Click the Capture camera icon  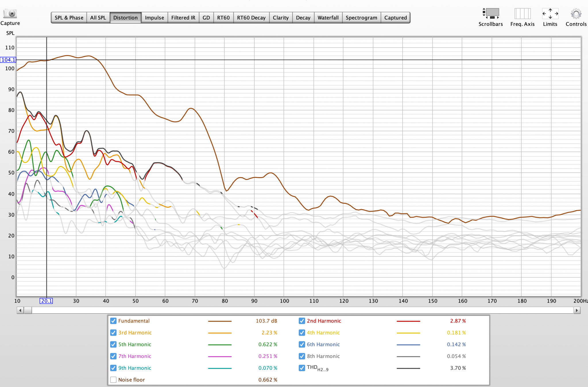pos(10,13)
